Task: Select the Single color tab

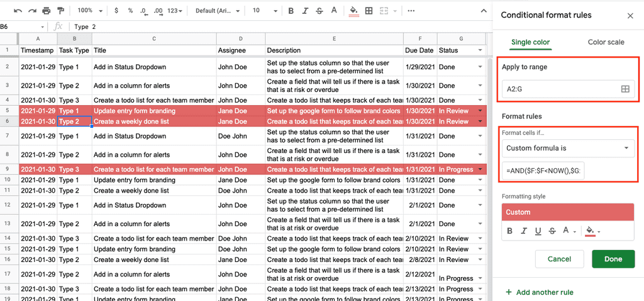Action: (530, 42)
